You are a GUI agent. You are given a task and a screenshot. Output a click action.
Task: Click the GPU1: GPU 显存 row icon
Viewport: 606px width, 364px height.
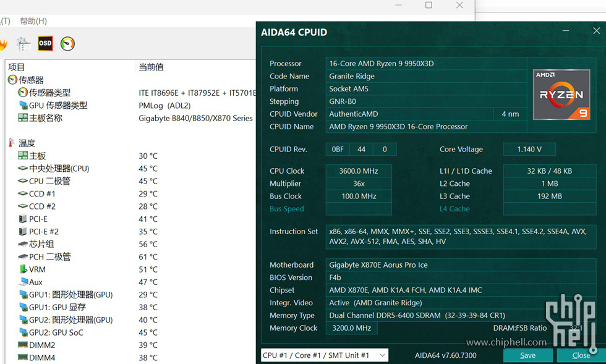click(23, 307)
